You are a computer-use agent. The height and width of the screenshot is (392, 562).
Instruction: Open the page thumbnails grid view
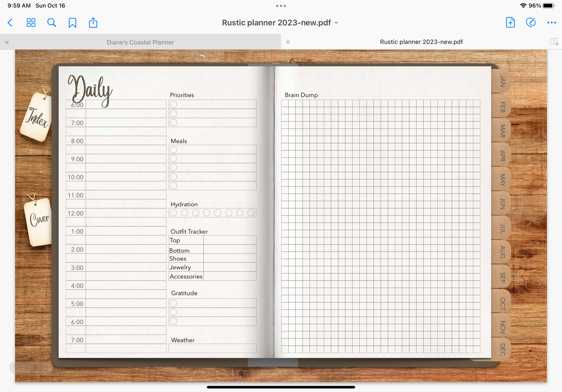31,23
